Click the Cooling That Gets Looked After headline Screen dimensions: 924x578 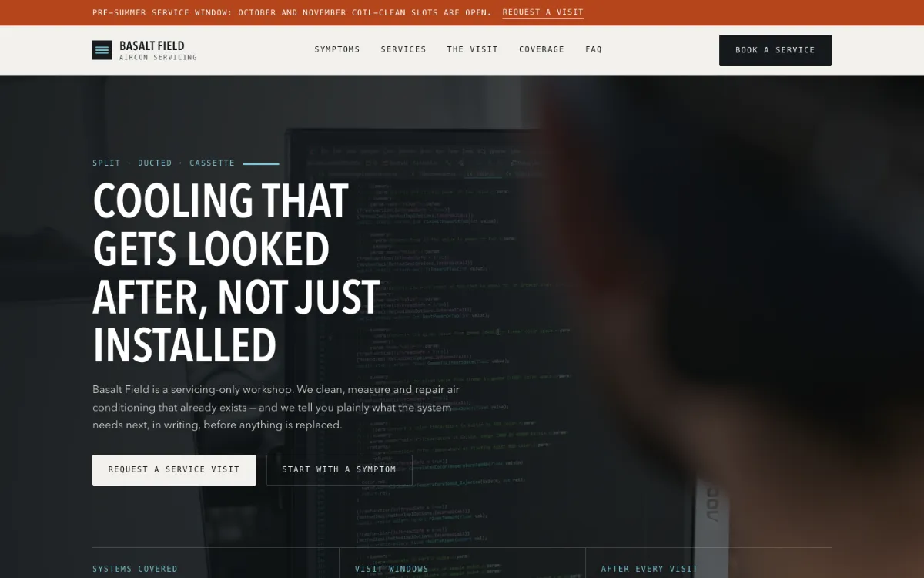point(236,273)
